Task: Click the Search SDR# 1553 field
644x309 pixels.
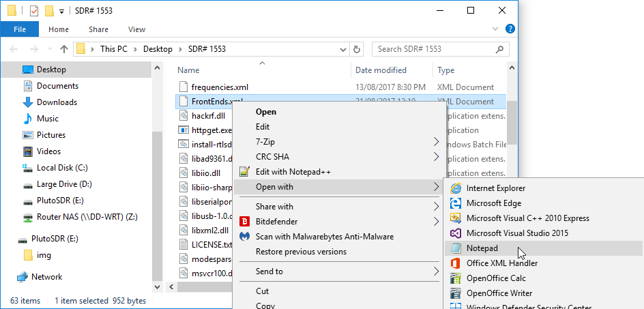Action: tap(440, 49)
